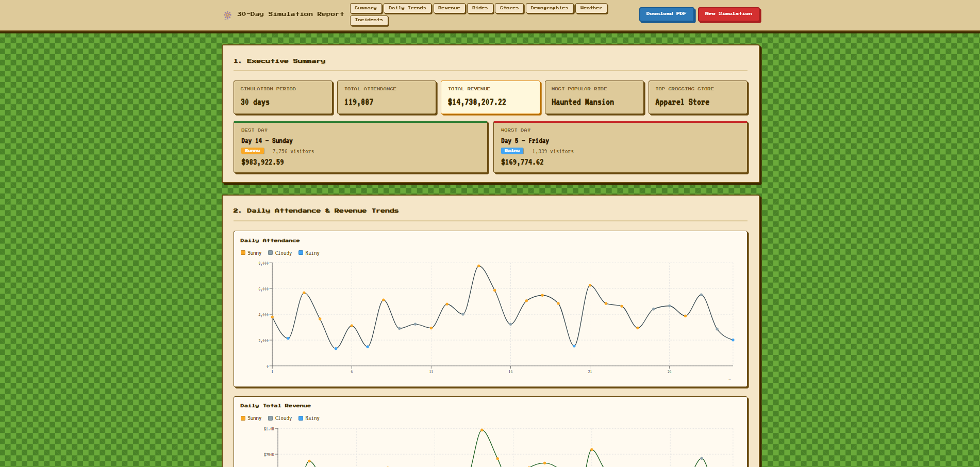Open the Incidents tab

pyautogui.click(x=369, y=20)
